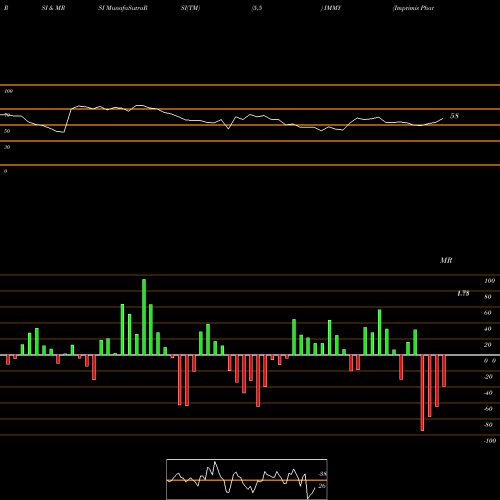Click the '50' label on the RSI axis
Viewport: 500px width, 500px height.
[7, 131]
